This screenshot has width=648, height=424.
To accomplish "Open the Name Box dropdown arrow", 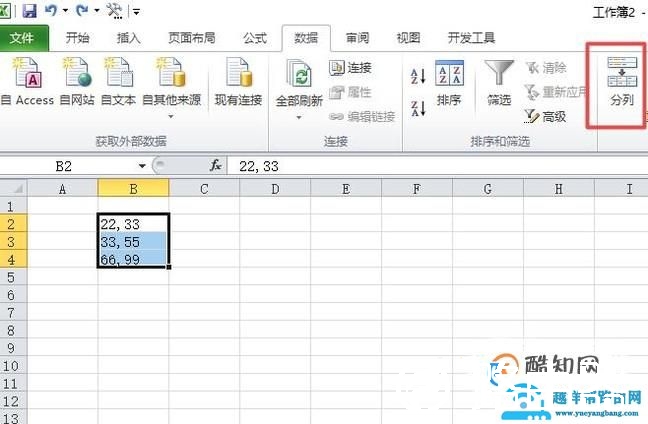I will pyautogui.click(x=142, y=166).
